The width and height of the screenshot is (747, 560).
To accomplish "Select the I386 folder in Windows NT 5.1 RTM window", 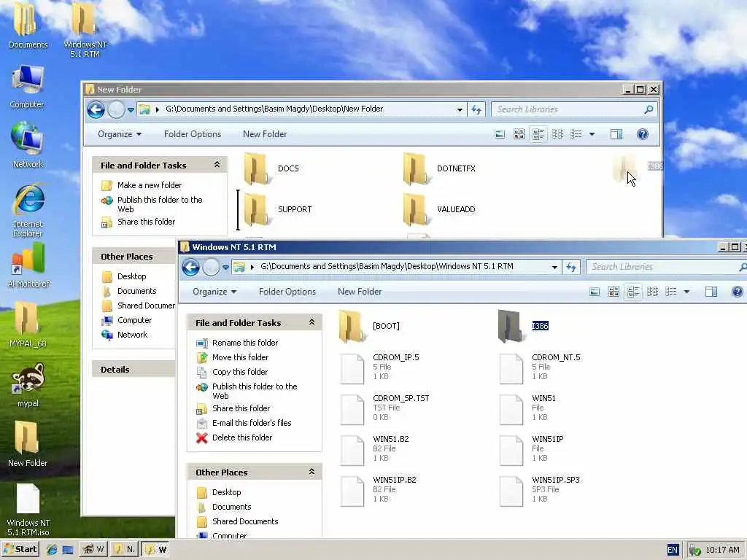I will point(524,326).
